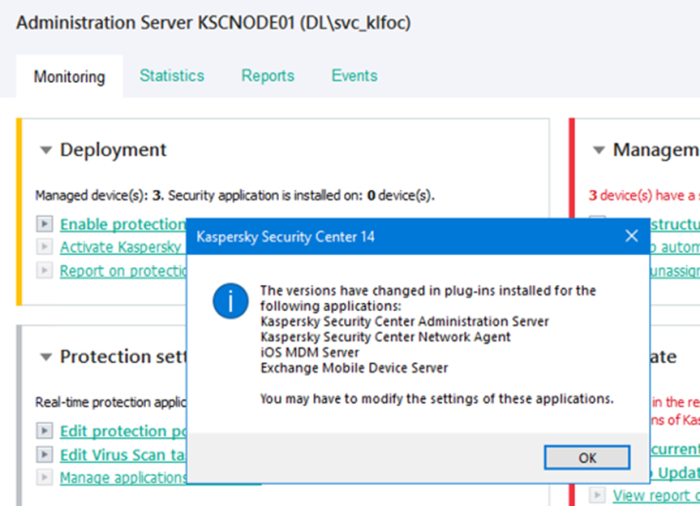
Task: Click OK in the Kaspersky dialog
Action: pyautogui.click(x=587, y=457)
